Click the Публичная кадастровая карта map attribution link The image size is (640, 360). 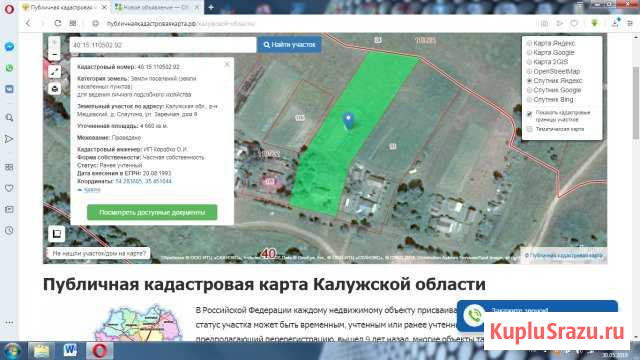pyautogui.click(x=563, y=255)
